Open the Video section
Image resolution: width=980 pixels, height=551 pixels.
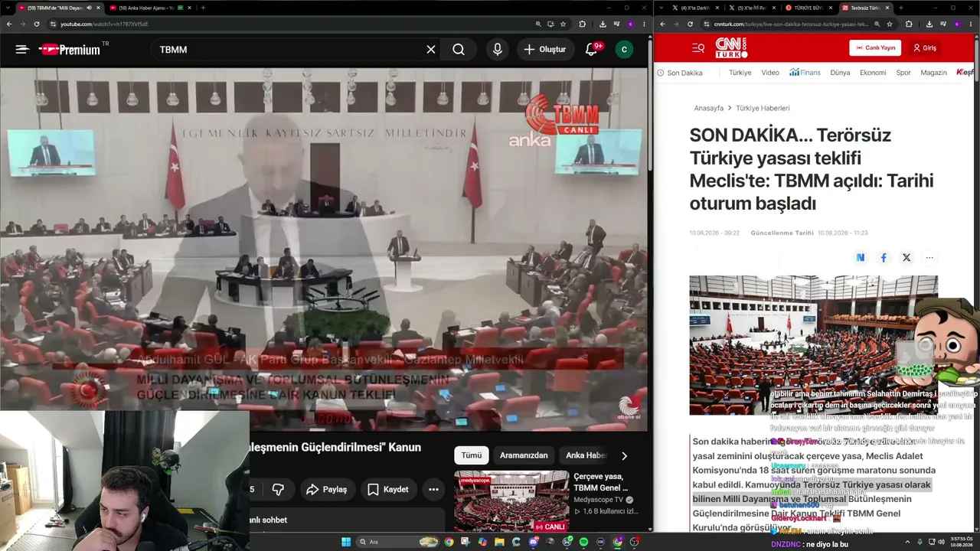pos(770,73)
